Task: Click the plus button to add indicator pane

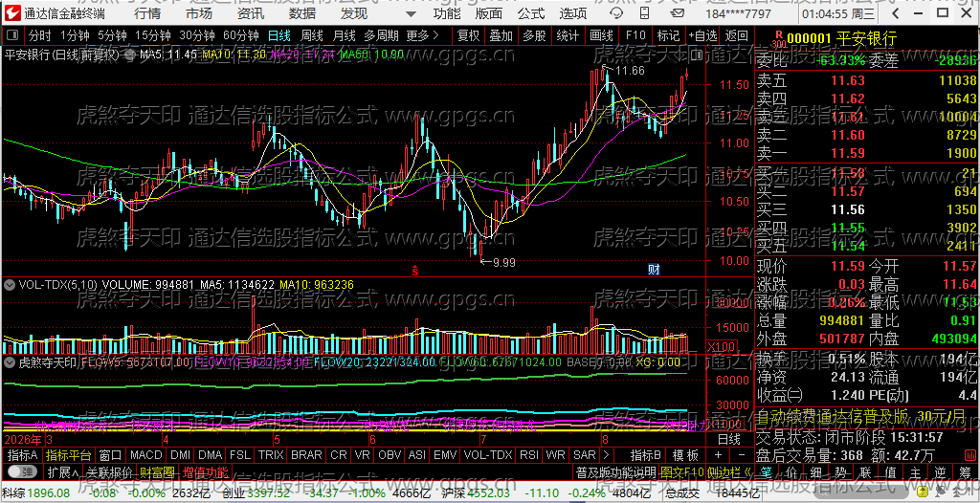Action: [718, 455]
